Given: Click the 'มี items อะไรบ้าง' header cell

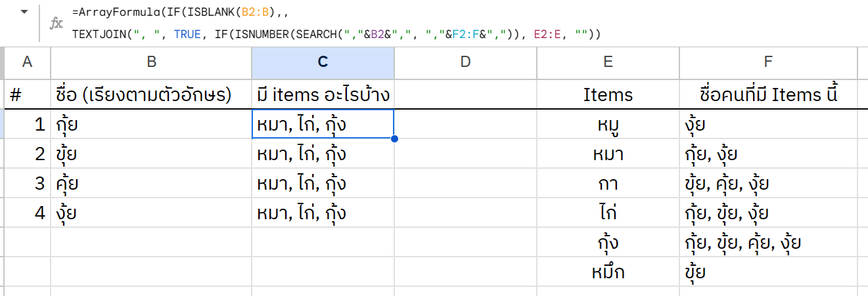Looking at the screenshot, I should (x=323, y=95).
